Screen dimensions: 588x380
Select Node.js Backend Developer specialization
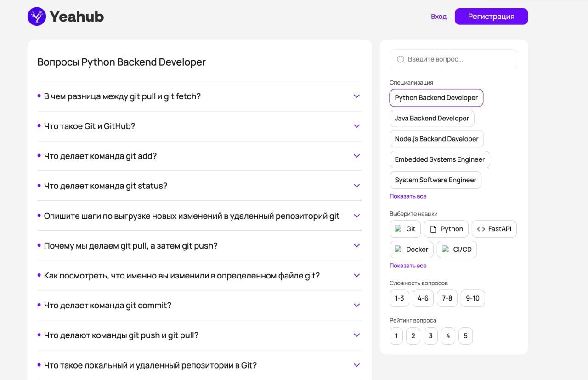[x=436, y=139]
